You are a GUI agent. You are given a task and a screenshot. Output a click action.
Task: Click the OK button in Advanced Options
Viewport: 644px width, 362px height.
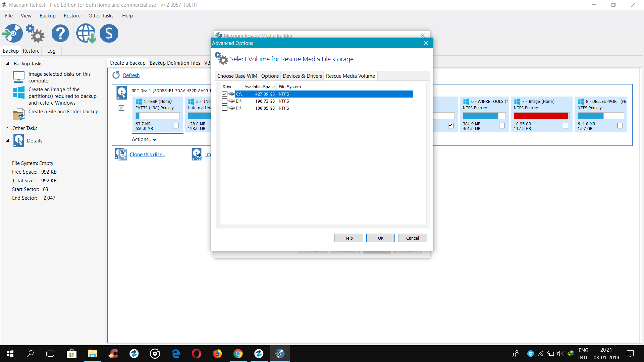380,238
